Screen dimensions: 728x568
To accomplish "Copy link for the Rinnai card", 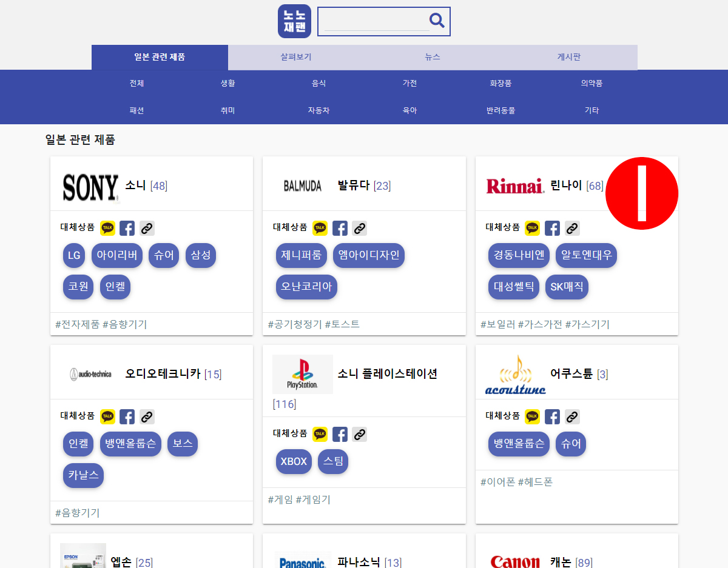I will click(572, 228).
